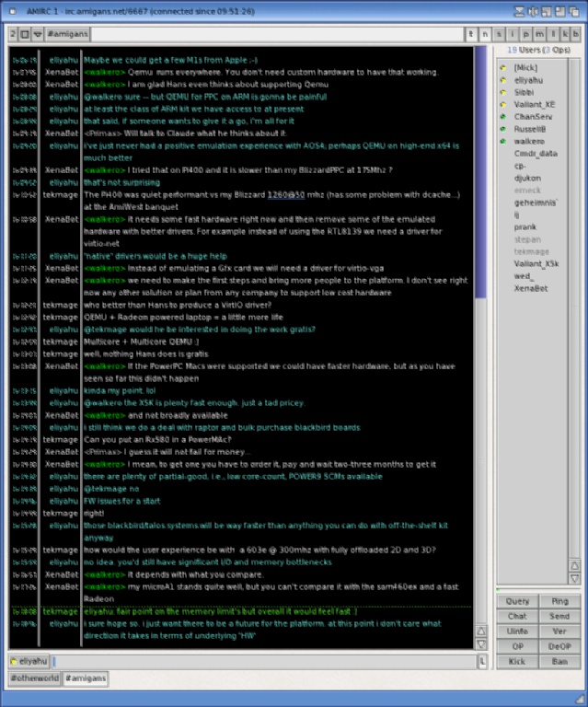The height and width of the screenshot is (707, 588).
Task: Click the Kick button
Action: pos(517,662)
